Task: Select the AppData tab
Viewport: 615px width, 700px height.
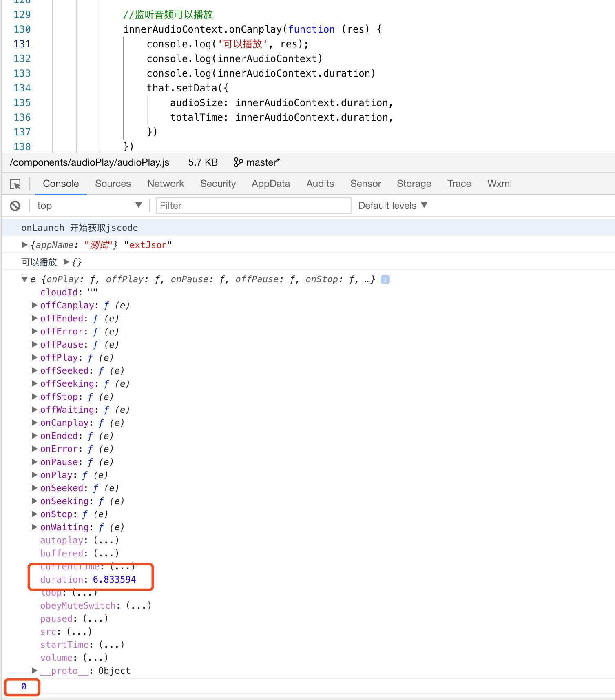Action: click(271, 184)
